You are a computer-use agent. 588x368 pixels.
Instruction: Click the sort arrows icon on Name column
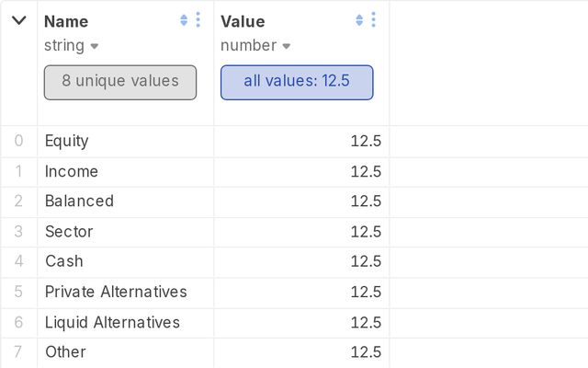click(x=184, y=20)
